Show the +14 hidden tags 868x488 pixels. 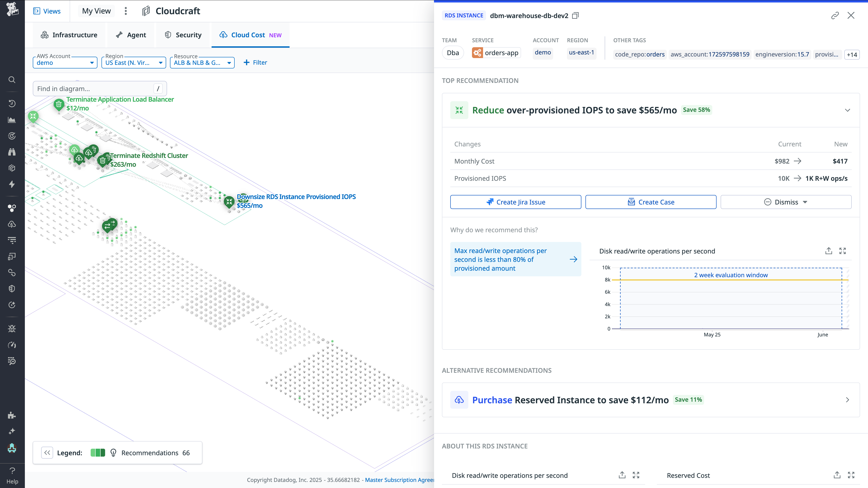point(852,54)
